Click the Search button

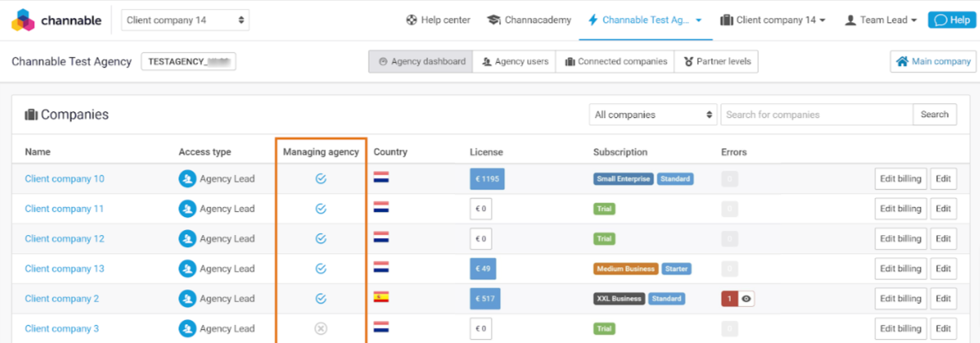coord(935,115)
